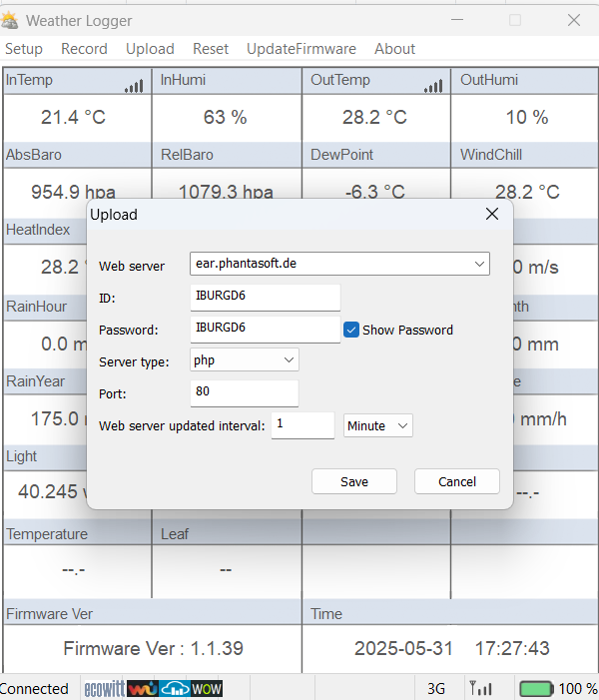Screen dimensions: 599x700
Task: Click the DewPoint header label
Action: click(341, 155)
